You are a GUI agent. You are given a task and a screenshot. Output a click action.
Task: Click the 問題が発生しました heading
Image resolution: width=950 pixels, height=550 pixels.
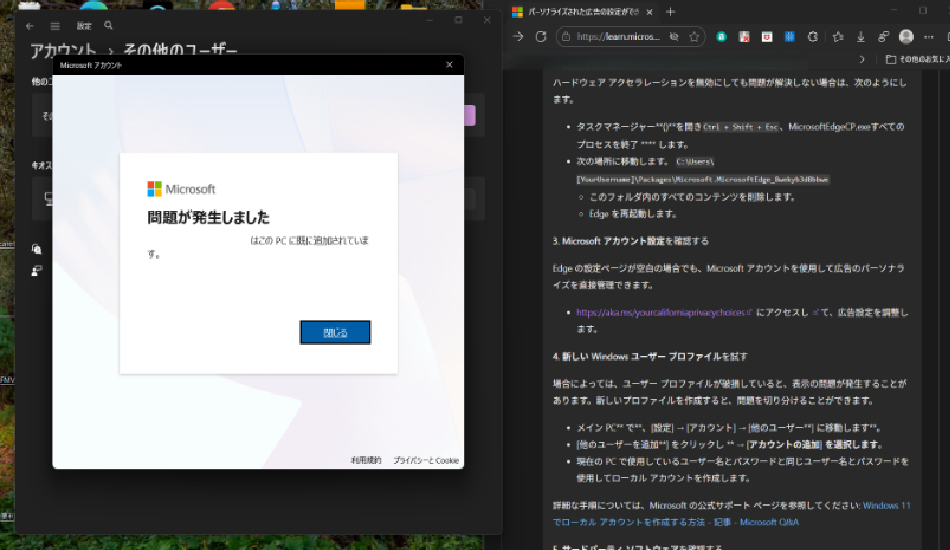pyautogui.click(x=208, y=217)
